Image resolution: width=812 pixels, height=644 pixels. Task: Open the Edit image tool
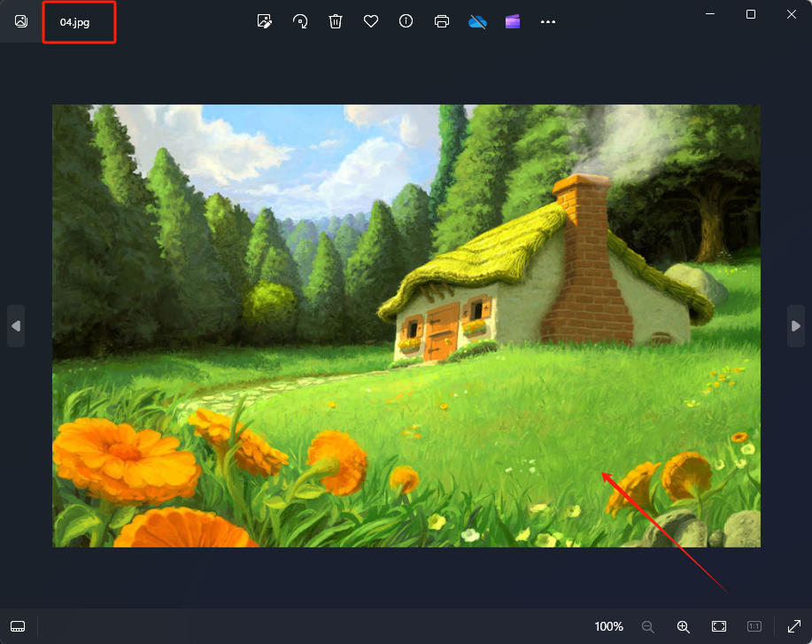tap(265, 21)
